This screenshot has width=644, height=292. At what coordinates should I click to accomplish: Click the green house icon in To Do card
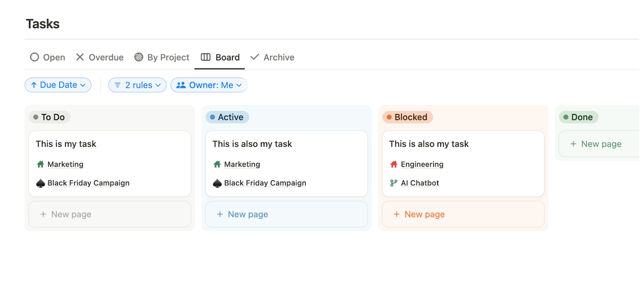(40, 164)
